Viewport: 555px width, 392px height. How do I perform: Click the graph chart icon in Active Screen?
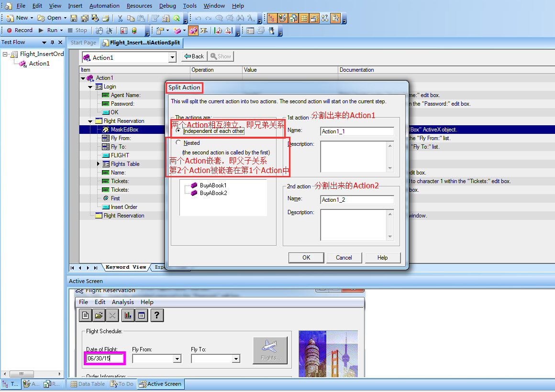[x=128, y=315]
